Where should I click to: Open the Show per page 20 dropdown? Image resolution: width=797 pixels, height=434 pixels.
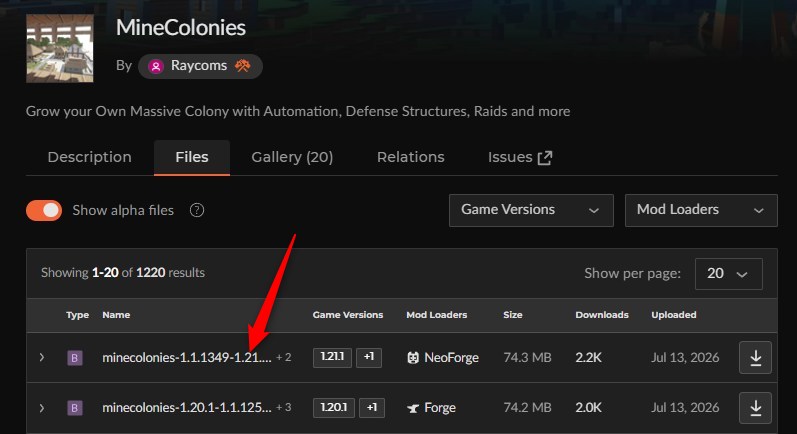(x=728, y=274)
